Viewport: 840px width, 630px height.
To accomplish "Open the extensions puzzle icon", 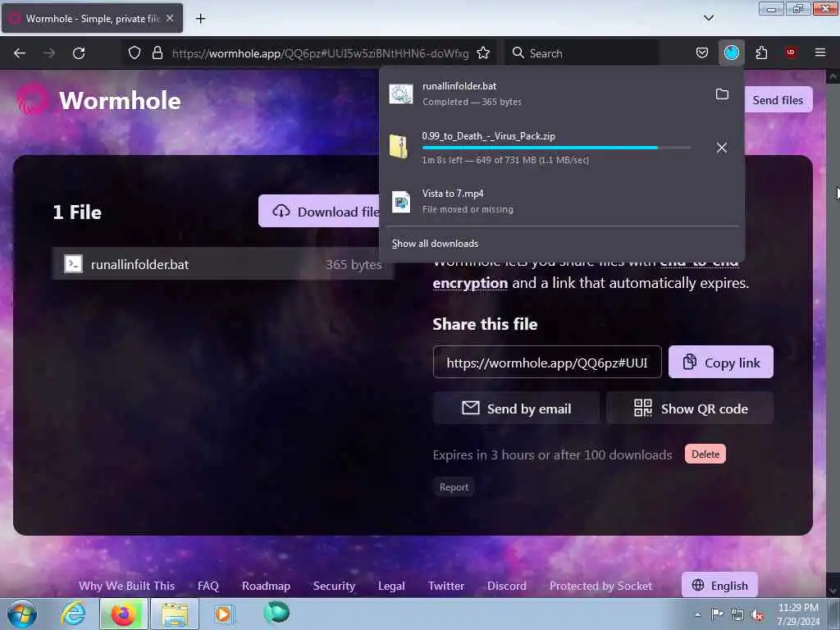I will [761, 53].
